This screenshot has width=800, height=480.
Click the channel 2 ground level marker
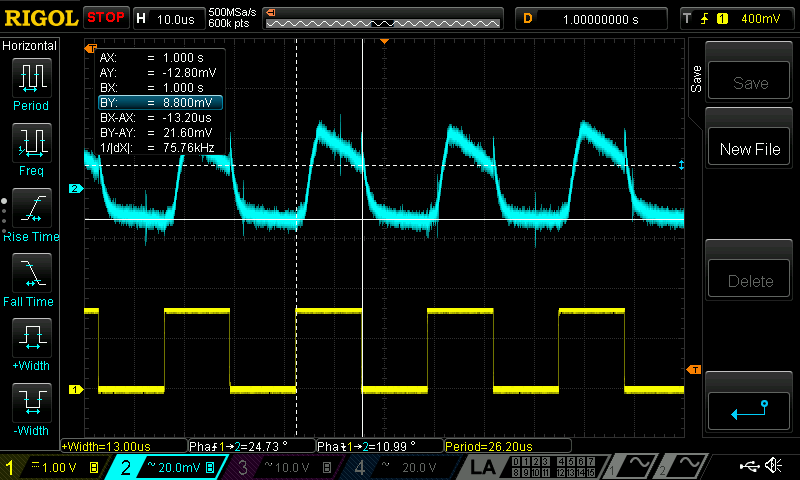(76, 189)
